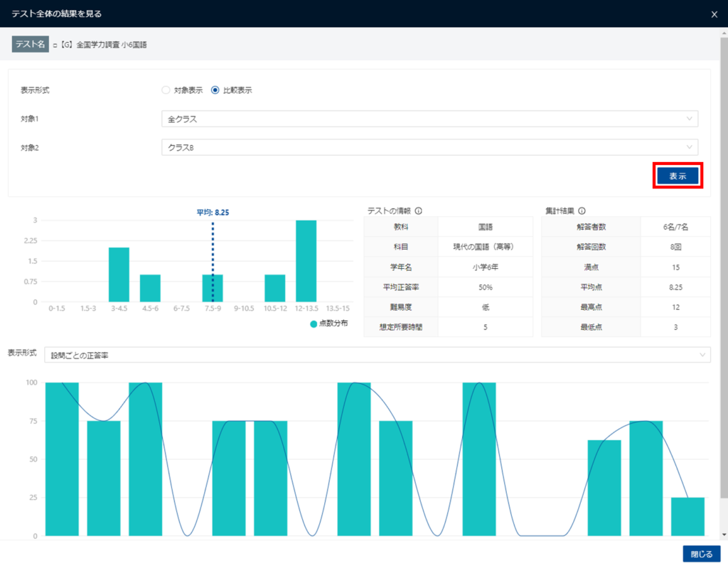Click the 国語 subject cell
Image resolution: width=728 pixels, height=566 pixels.
(x=485, y=227)
